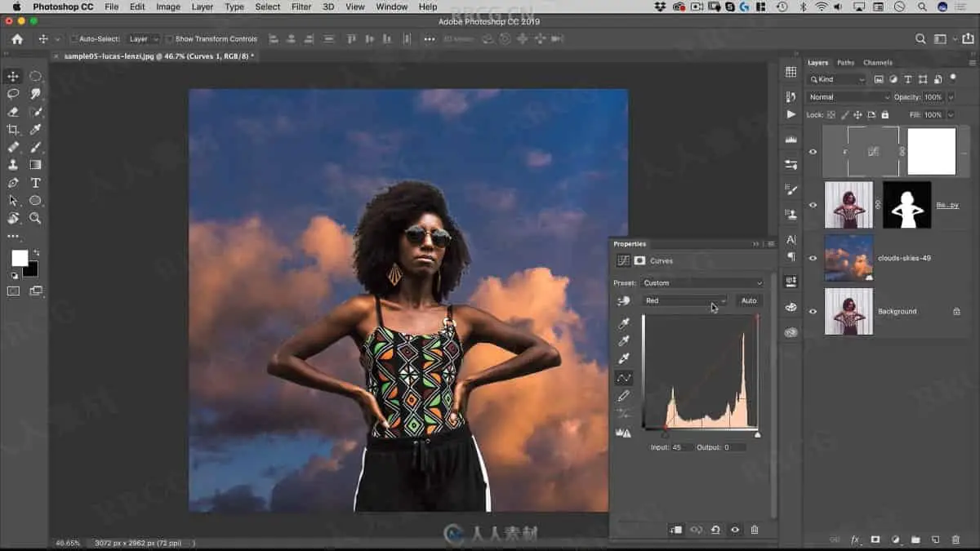Select the Pen tool
Viewport: 980px width, 551px height.
pyautogui.click(x=13, y=183)
